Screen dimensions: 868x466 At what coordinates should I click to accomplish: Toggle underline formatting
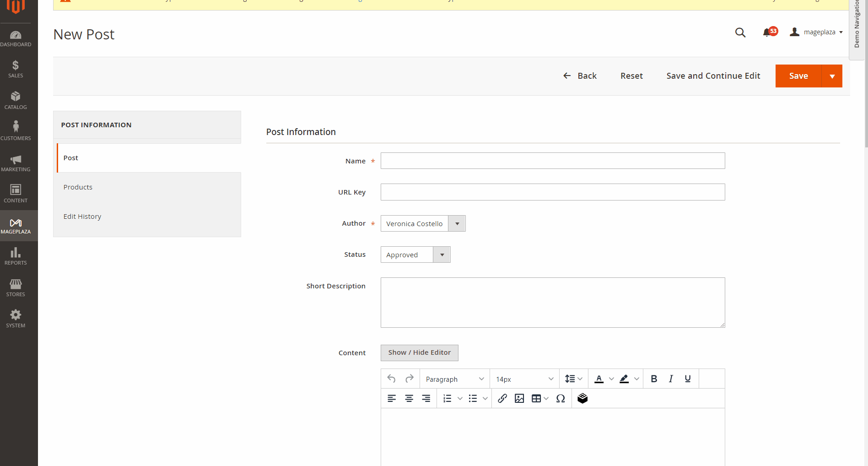(x=687, y=379)
